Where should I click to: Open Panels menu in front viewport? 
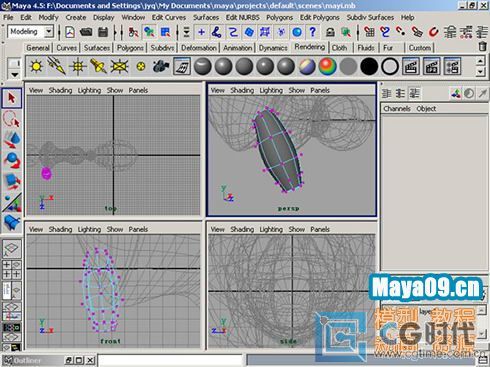(x=138, y=229)
